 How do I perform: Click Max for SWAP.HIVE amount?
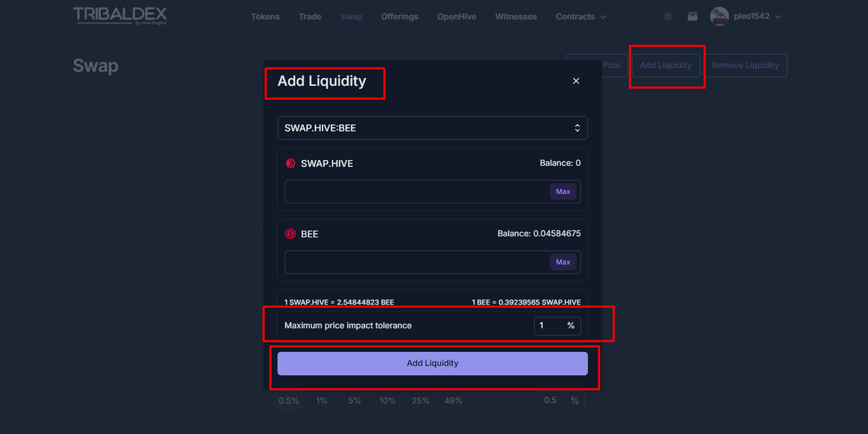pyautogui.click(x=563, y=191)
